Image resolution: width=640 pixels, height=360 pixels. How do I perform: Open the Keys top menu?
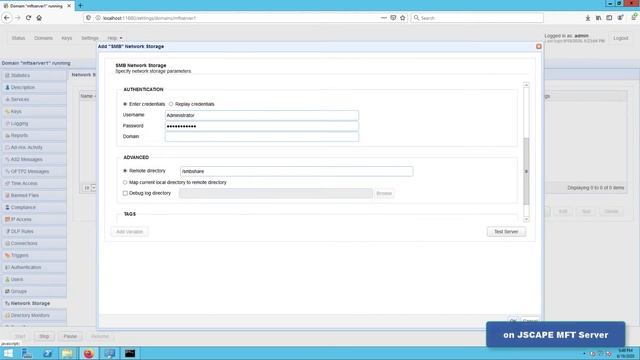tap(67, 38)
